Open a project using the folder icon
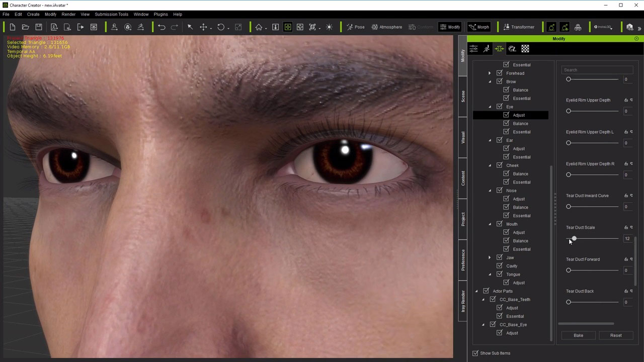This screenshot has height=362, width=644. 26,27
